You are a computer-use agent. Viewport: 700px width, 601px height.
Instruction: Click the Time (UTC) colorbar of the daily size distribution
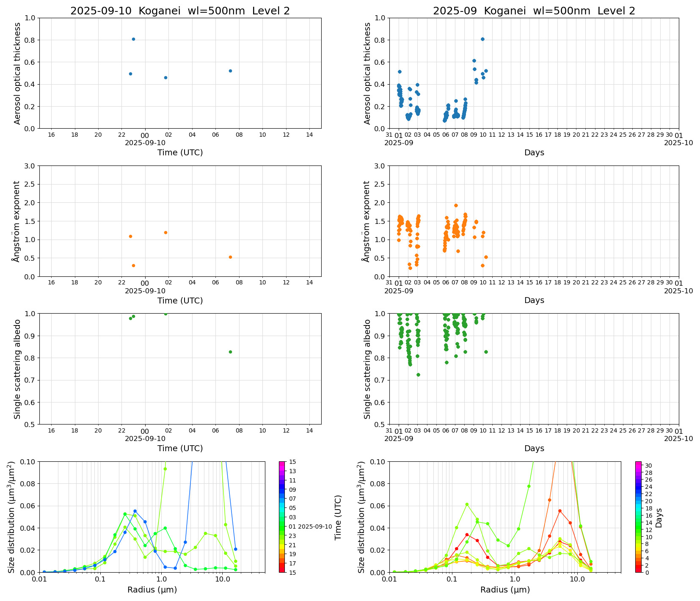coord(282,517)
